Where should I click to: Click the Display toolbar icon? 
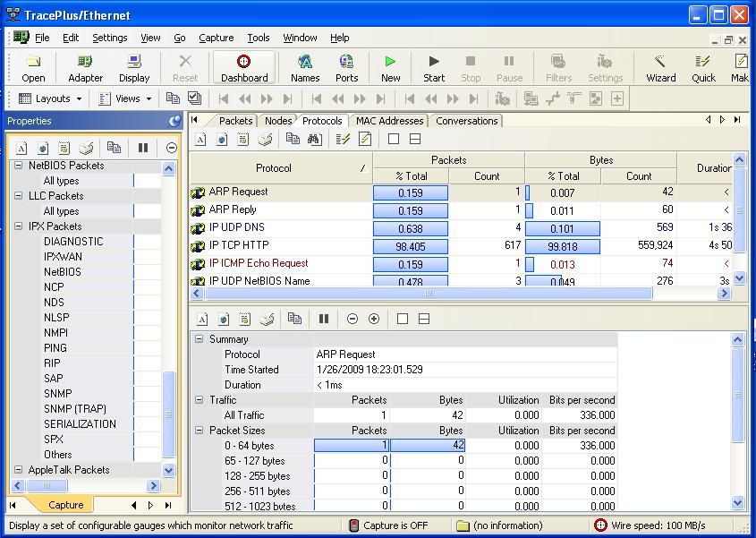click(x=134, y=68)
